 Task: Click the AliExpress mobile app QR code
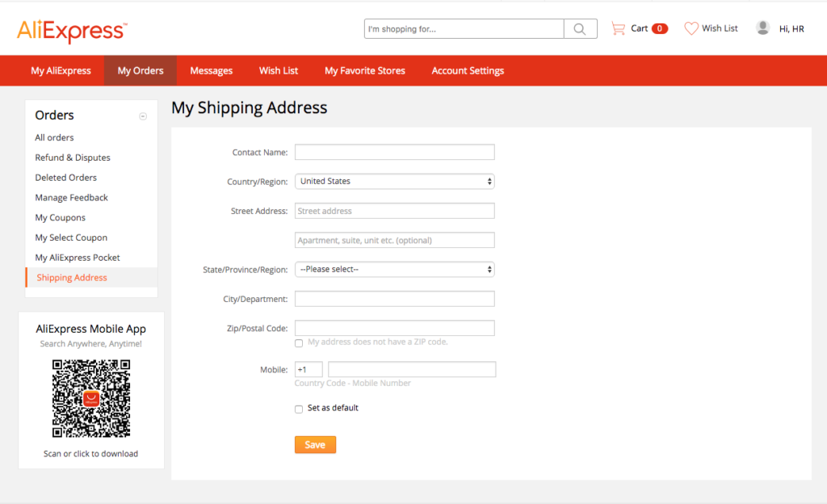(90, 398)
